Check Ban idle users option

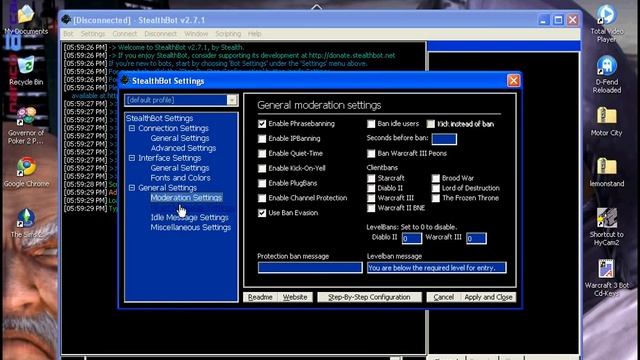371,124
